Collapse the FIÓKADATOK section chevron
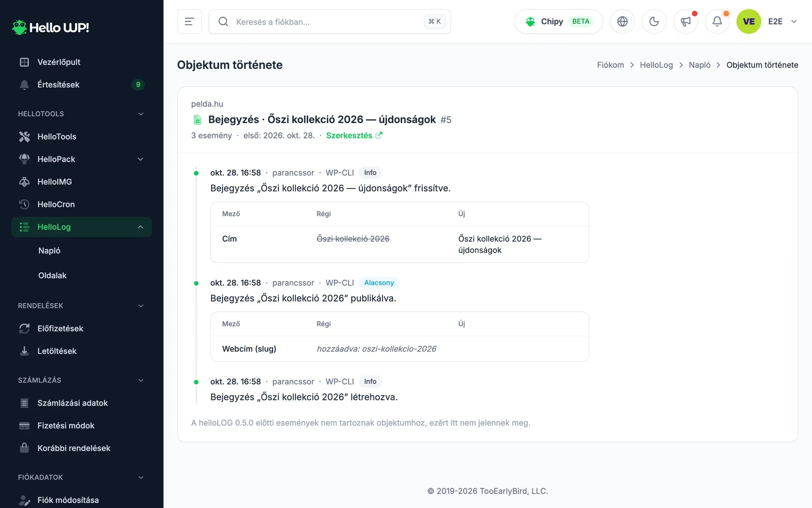The height and width of the screenshot is (508, 812). 141,477
